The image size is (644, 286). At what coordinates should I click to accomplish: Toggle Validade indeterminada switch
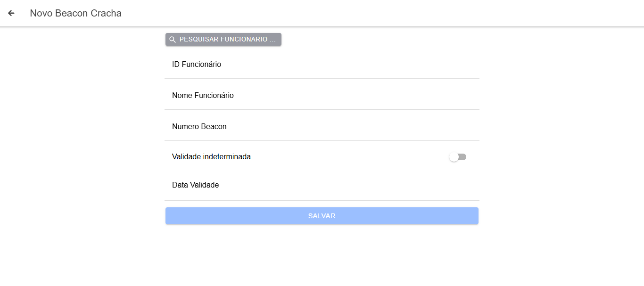(457, 157)
